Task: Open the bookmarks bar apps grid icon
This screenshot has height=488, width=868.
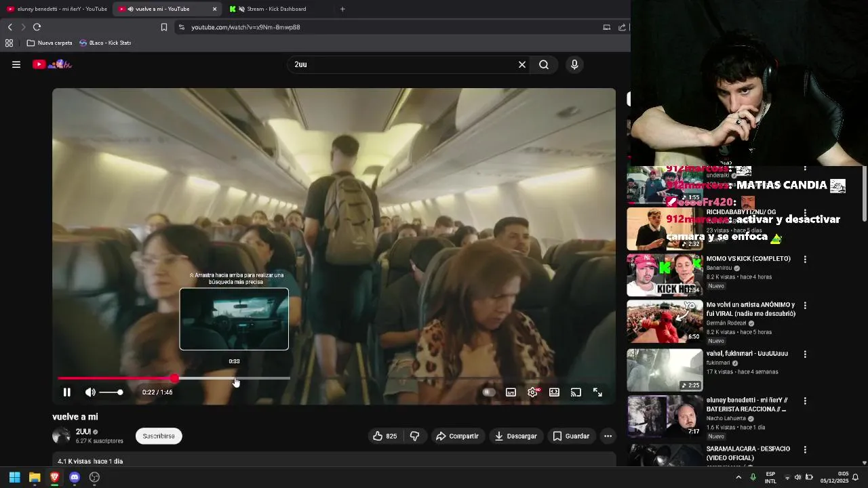Action: pos(9,43)
